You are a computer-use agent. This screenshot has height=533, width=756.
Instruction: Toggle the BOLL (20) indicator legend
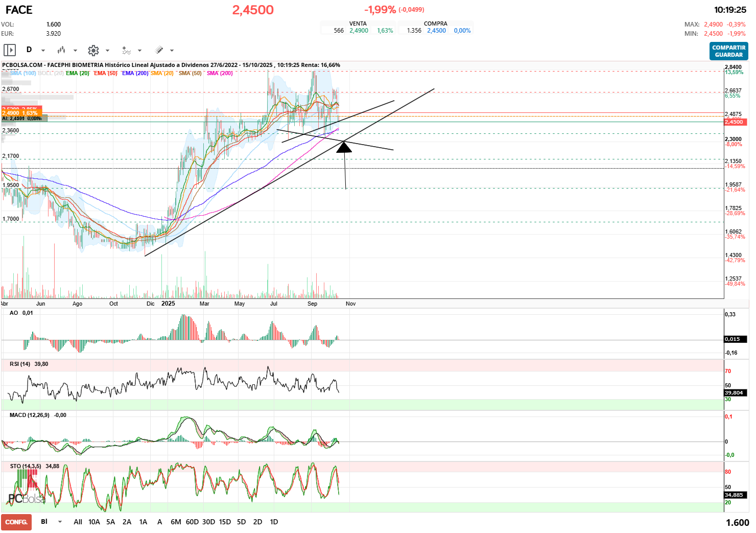pos(51,73)
